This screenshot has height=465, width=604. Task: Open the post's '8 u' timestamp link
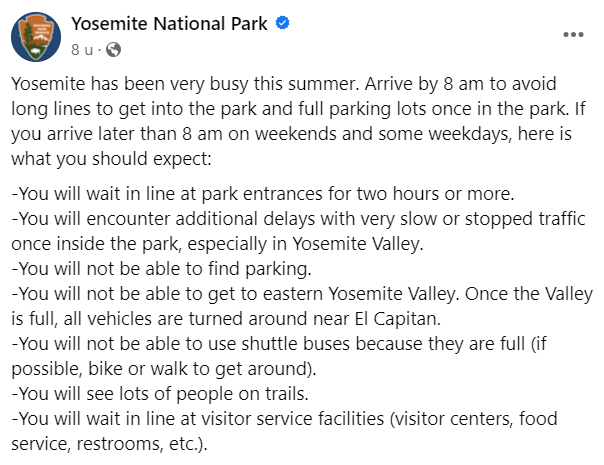[82, 50]
